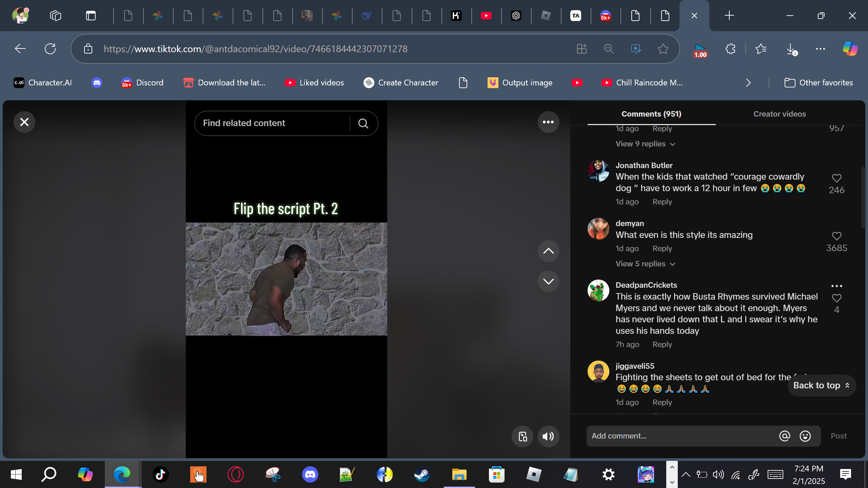This screenshot has height=488, width=868.
Task: Open options dots on DeadpanCrickets comment
Action: [x=836, y=286]
